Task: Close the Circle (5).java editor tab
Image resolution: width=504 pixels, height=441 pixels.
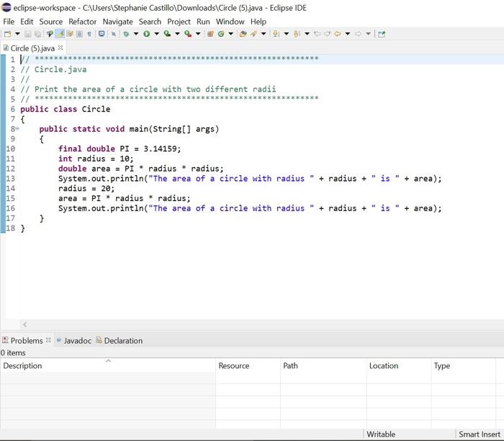Action: [60, 48]
